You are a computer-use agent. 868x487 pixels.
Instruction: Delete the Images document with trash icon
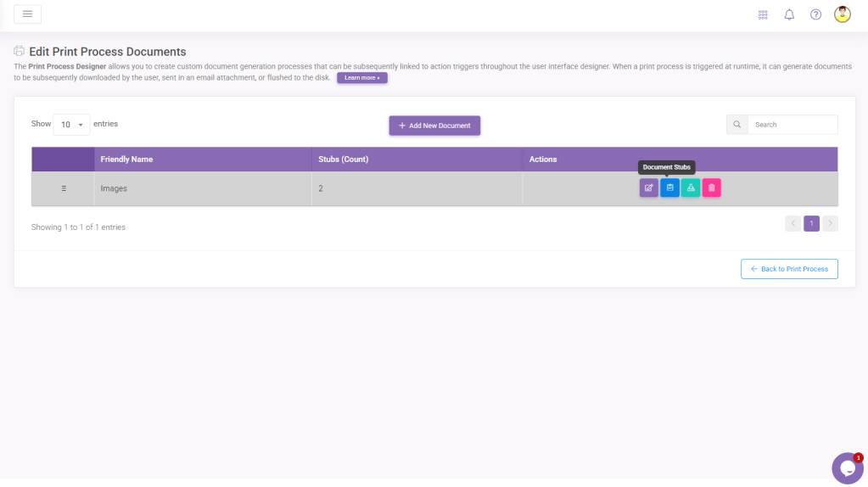(712, 188)
